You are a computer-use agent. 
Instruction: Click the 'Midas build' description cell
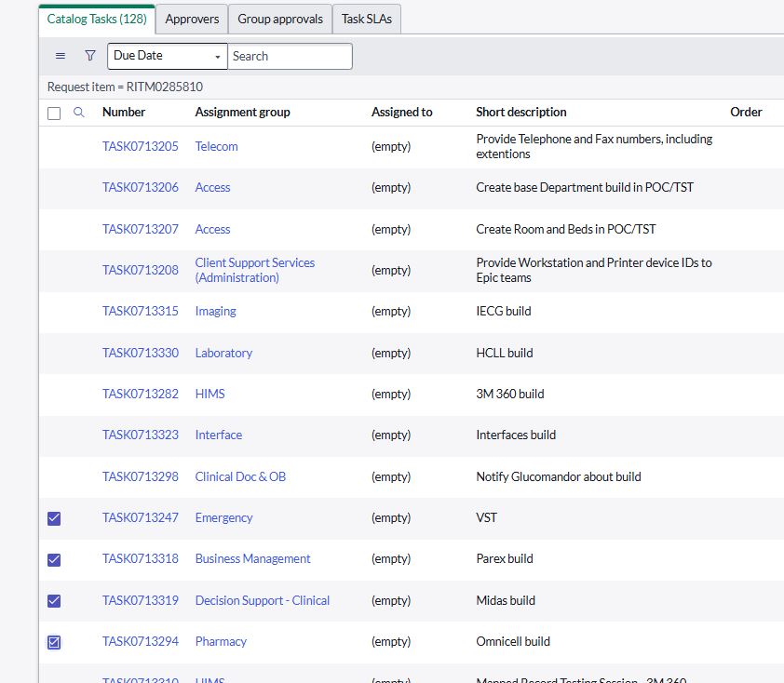coord(506,600)
